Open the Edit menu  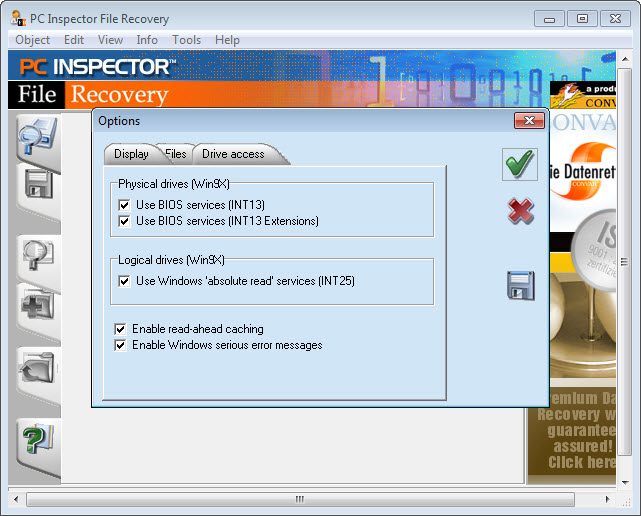(x=74, y=40)
